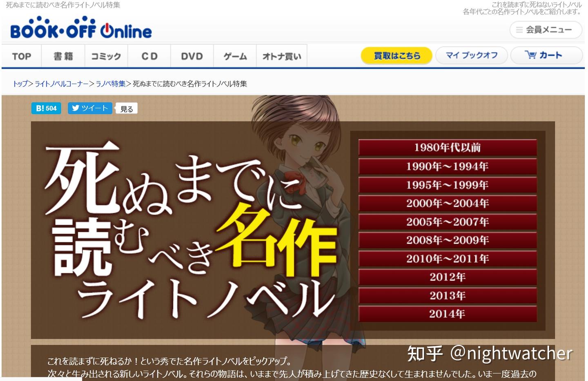The width and height of the screenshot is (588, 381).
Task: Follow the トップ breadcrumb link
Action: click(x=20, y=84)
